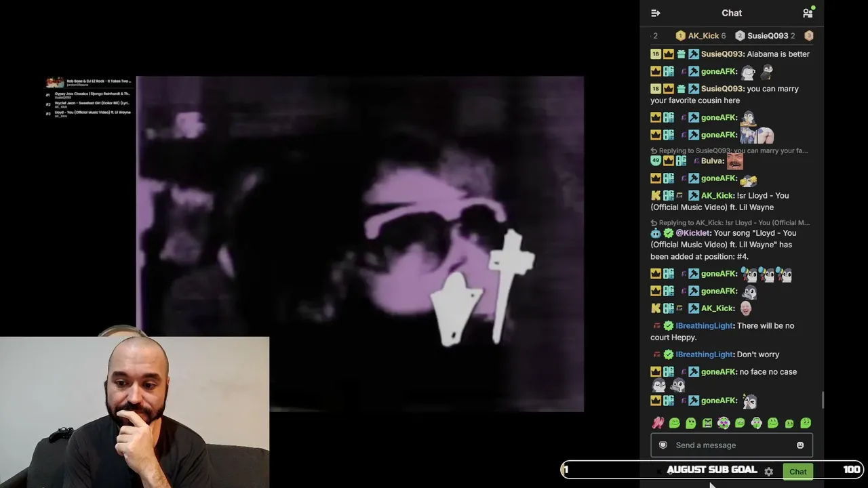868x488 pixels.
Task: Click the level 18 badge on 'Alabama is better'
Action: pyautogui.click(x=655, y=54)
